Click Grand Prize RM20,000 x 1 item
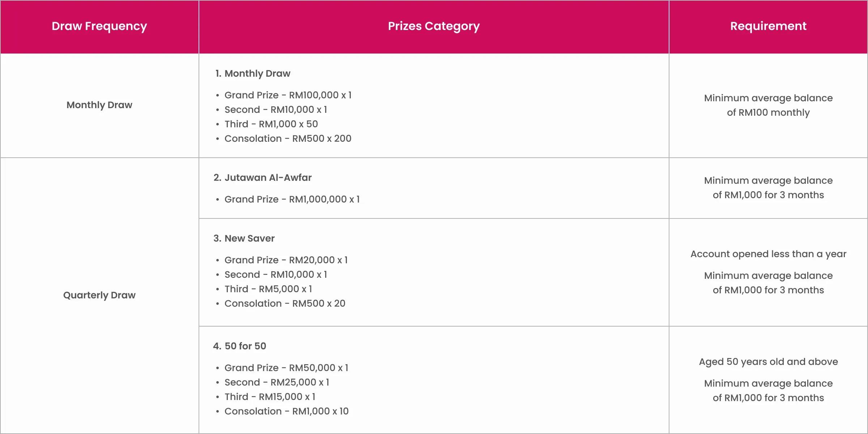Image resolution: width=868 pixels, height=434 pixels. pyautogui.click(x=286, y=260)
